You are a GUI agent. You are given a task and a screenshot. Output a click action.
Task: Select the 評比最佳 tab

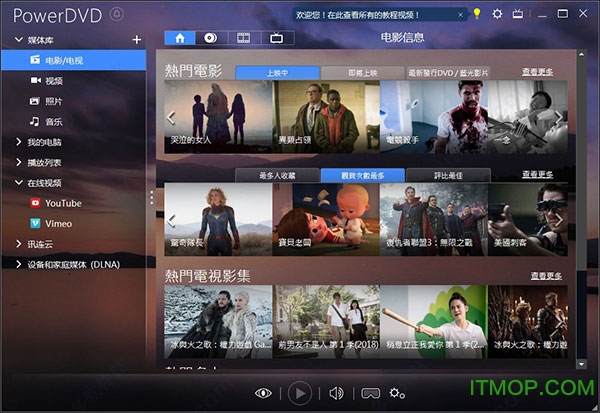pos(448,175)
